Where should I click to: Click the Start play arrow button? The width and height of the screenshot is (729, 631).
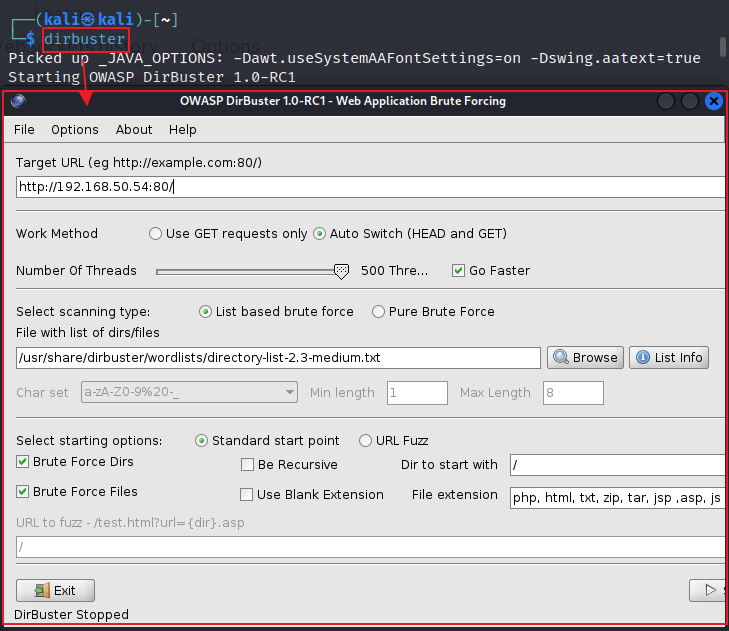pos(708,591)
